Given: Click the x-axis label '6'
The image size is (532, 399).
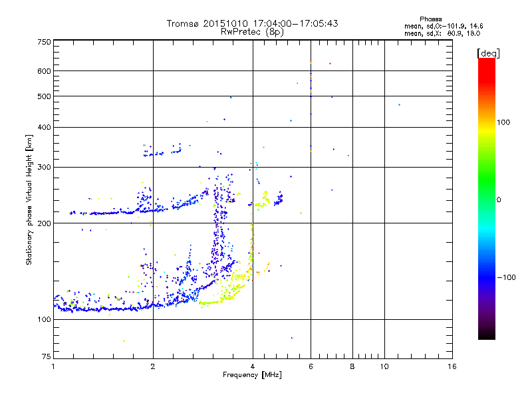Looking at the screenshot, I should tap(311, 366).
